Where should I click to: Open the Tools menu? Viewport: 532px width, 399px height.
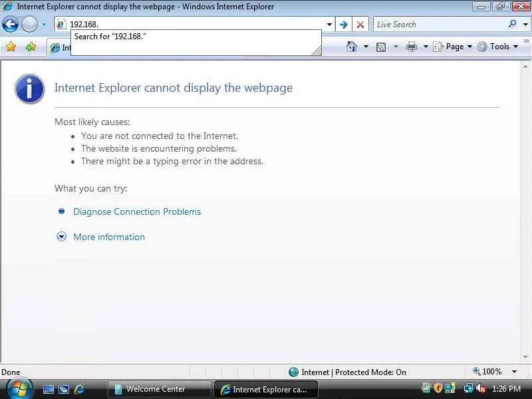[x=497, y=47]
